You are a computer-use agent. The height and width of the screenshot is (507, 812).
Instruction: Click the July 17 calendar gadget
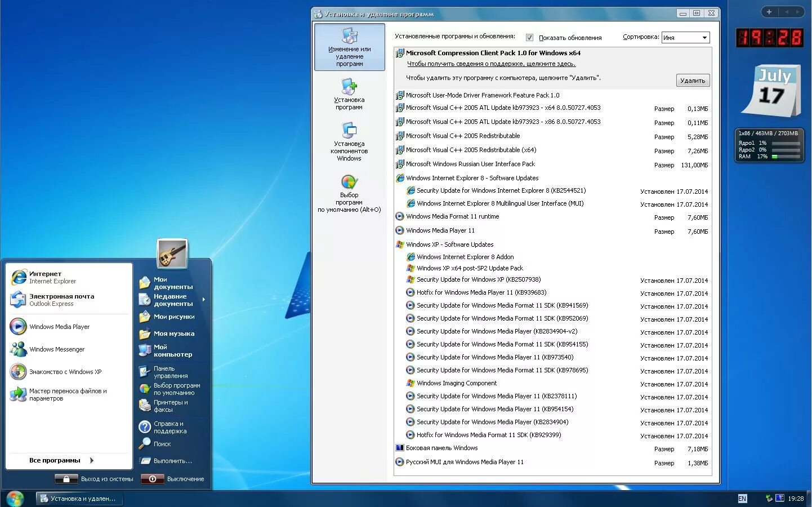point(771,90)
